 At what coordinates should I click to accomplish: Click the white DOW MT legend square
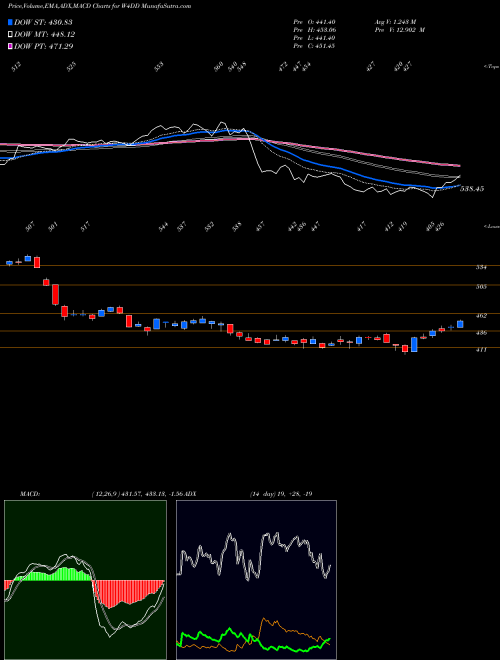click(10, 35)
